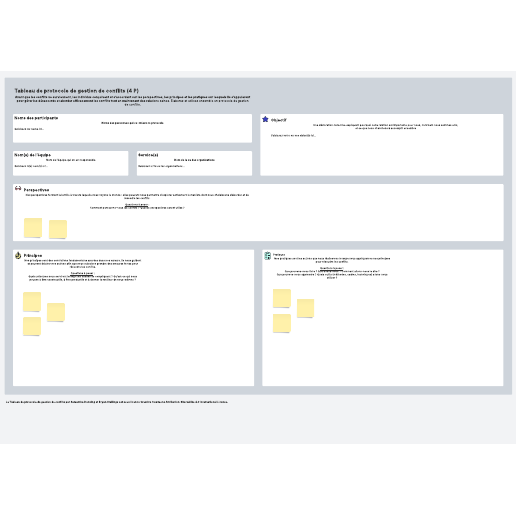
Task: Select the right sticky note under Perspectives
Action: click(58, 229)
